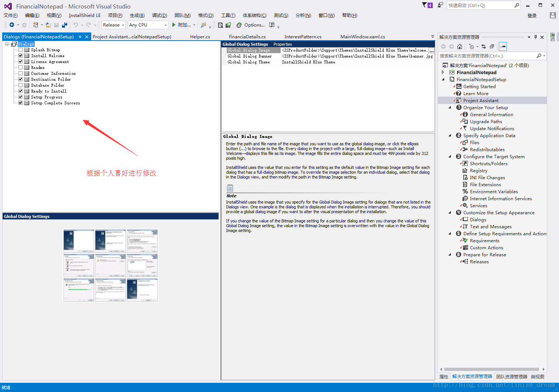Click the InstallShield Options globe icon

coord(239,25)
